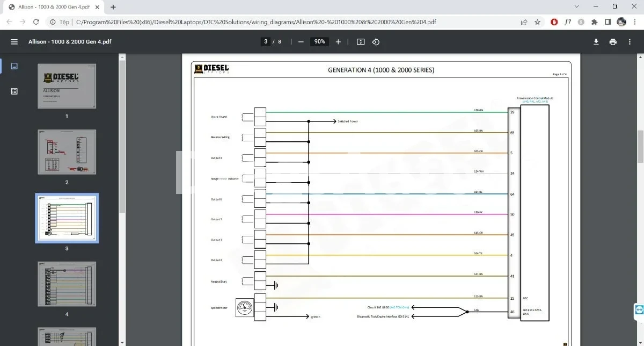The height and width of the screenshot is (346, 644).
Task: Click the share this page icon
Action: click(524, 22)
